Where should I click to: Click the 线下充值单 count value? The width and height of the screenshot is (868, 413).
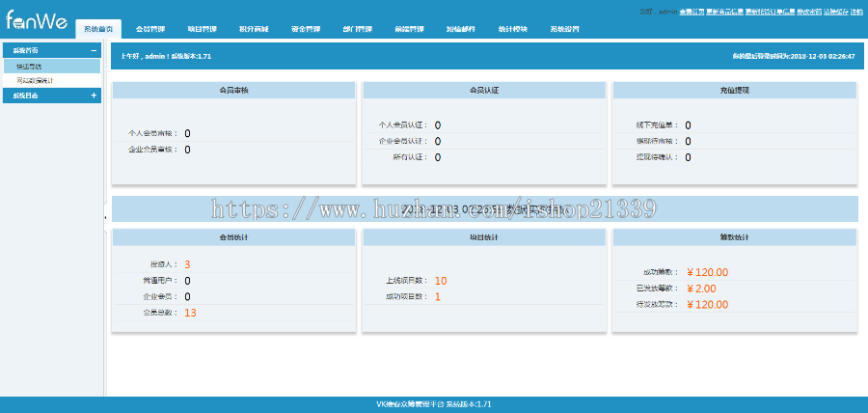pos(688,125)
